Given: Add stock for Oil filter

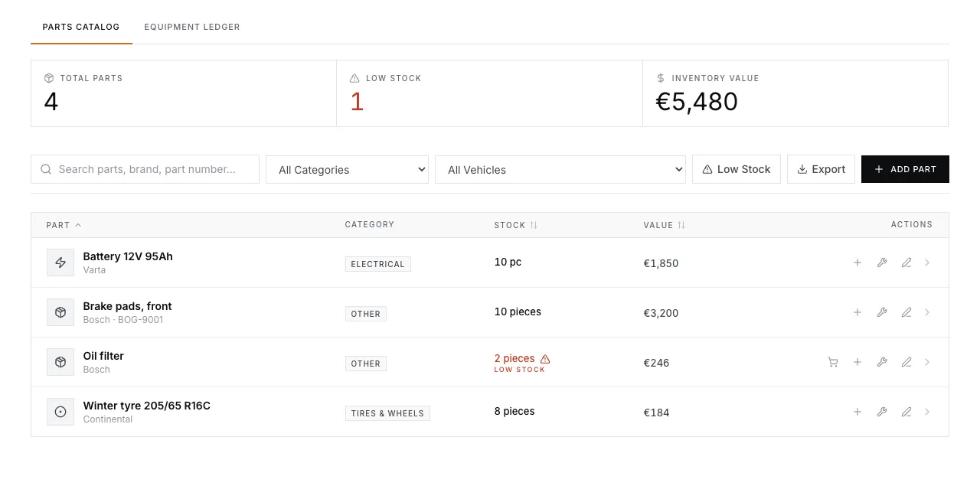Looking at the screenshot, I should [x=857, y=362].
